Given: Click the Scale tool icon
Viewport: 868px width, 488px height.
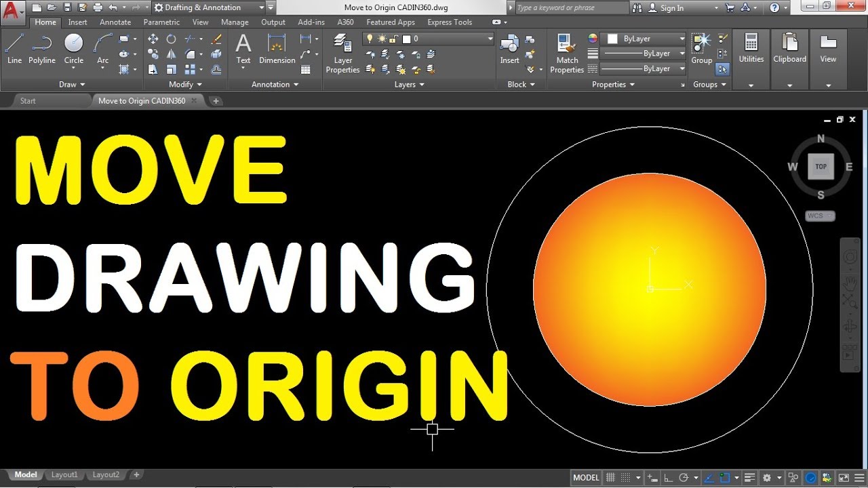Looking at the screenshot, I should point(172,69).
